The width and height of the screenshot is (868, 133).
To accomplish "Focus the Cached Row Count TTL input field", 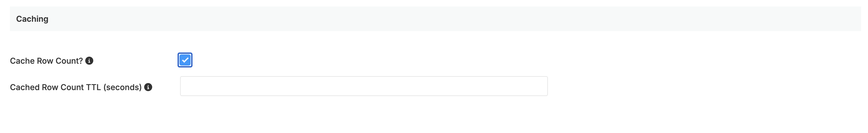I will tap(364, 86).
